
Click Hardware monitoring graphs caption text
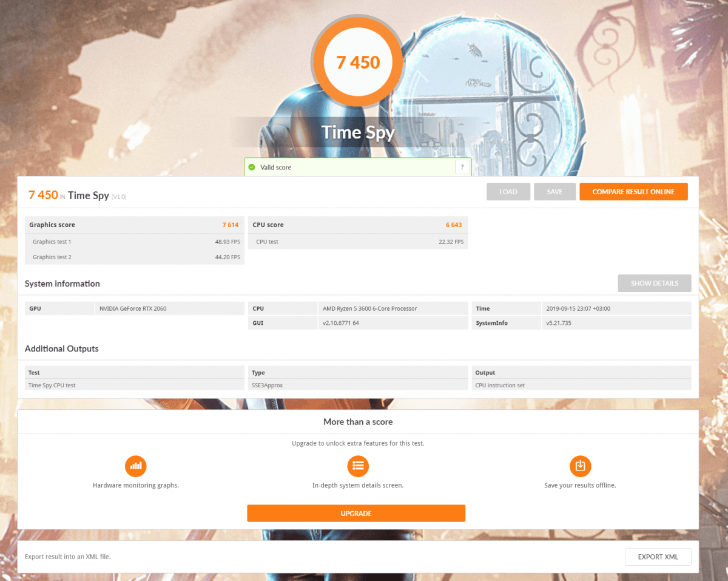tap(136, 486)
